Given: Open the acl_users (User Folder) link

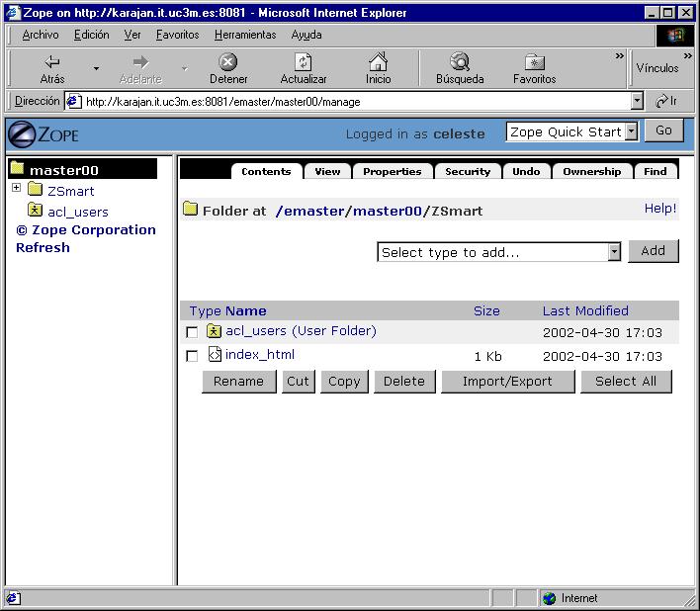Looking at the screenshot, I should (x=301, y=331).
